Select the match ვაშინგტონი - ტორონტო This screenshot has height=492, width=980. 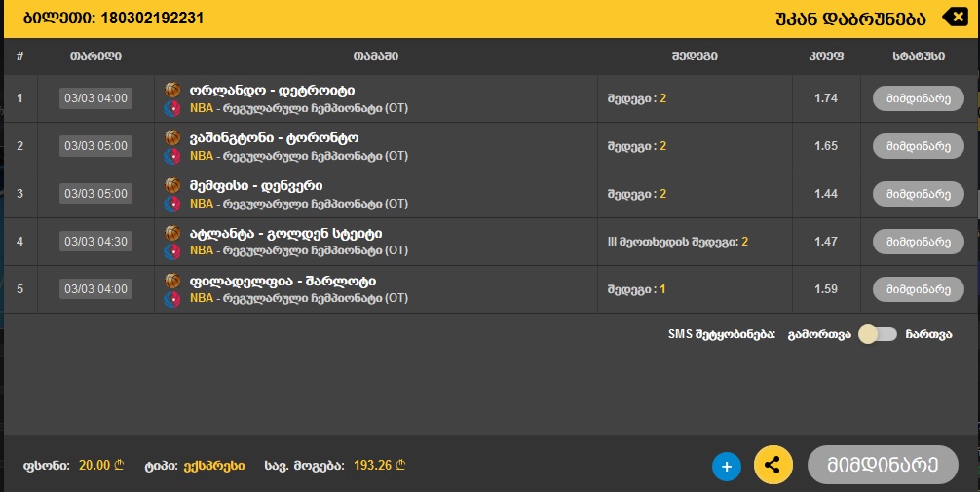pos(274,138)
